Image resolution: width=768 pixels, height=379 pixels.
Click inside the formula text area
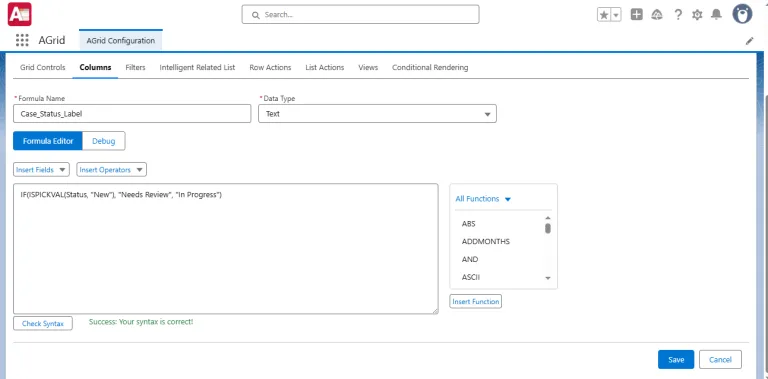pos(226,249)
